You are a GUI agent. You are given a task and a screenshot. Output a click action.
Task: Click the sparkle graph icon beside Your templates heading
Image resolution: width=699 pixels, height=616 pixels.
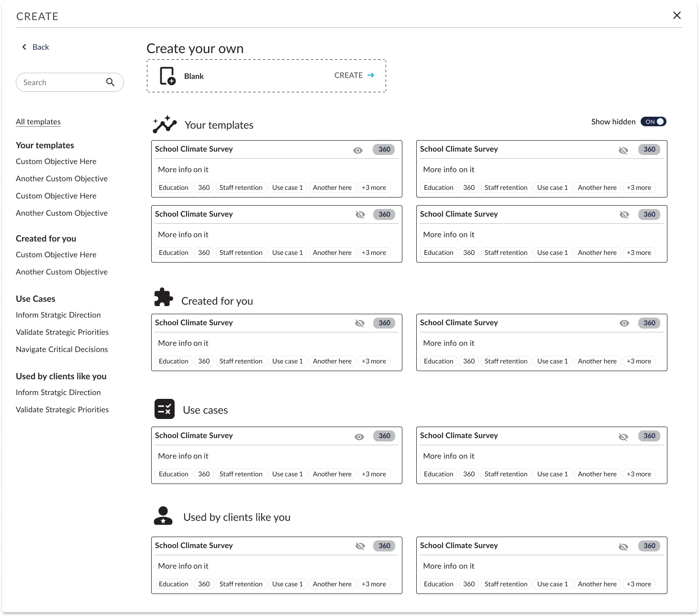165,124
